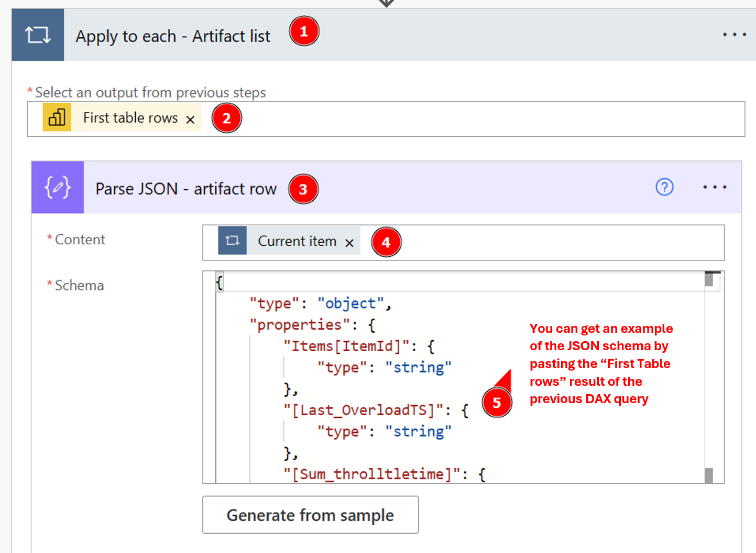
Task: Open the Apply to each ellipsis menu
Action: pos(734,35)
